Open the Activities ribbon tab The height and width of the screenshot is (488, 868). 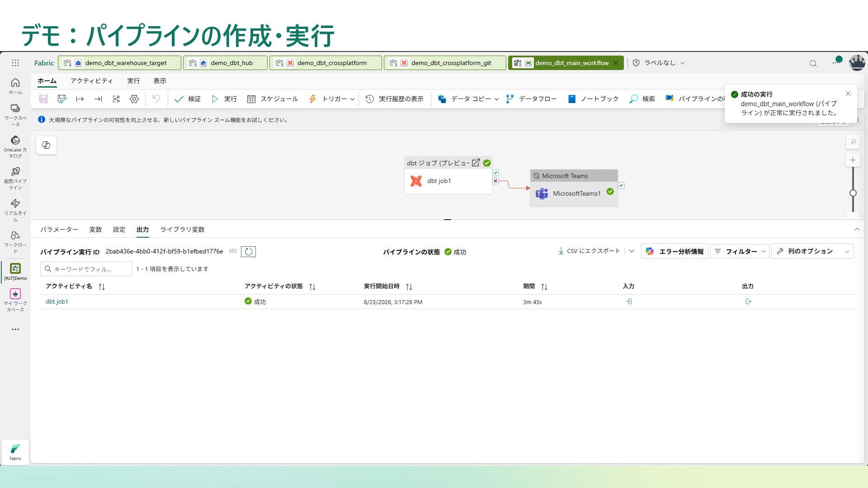pyautogui.click(x=92, y=81)
